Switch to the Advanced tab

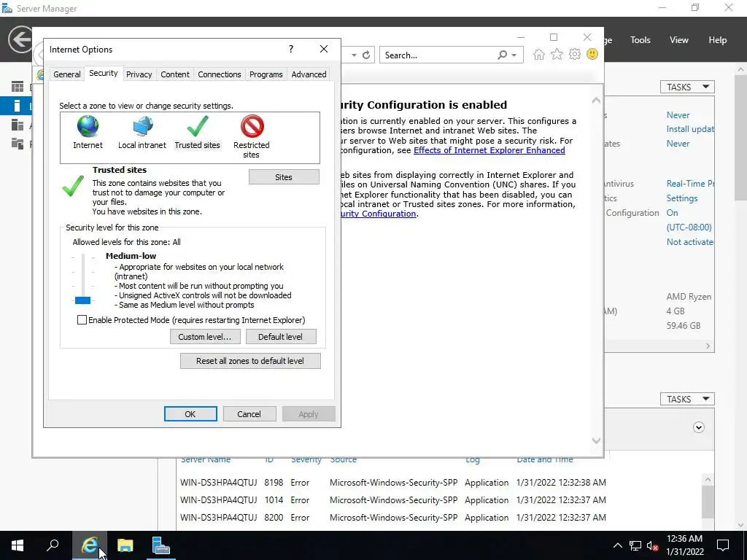[309, 74]
